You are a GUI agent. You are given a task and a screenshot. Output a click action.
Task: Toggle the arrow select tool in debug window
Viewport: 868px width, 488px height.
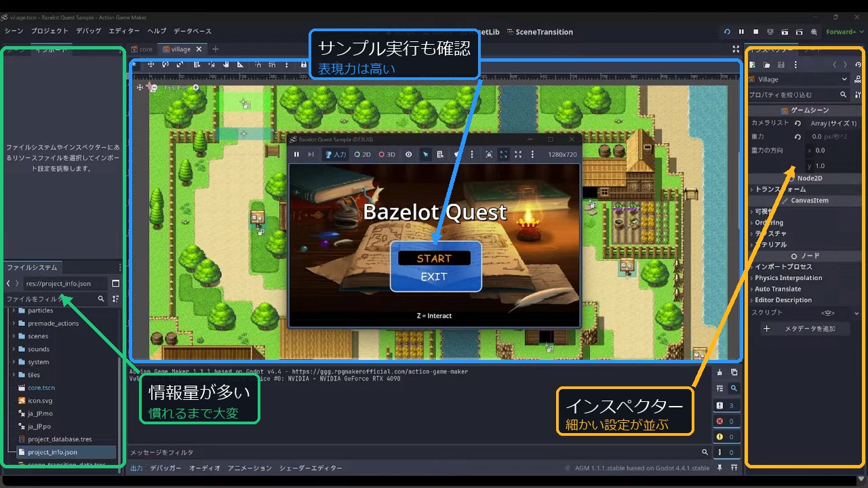[x=426, y=155]
